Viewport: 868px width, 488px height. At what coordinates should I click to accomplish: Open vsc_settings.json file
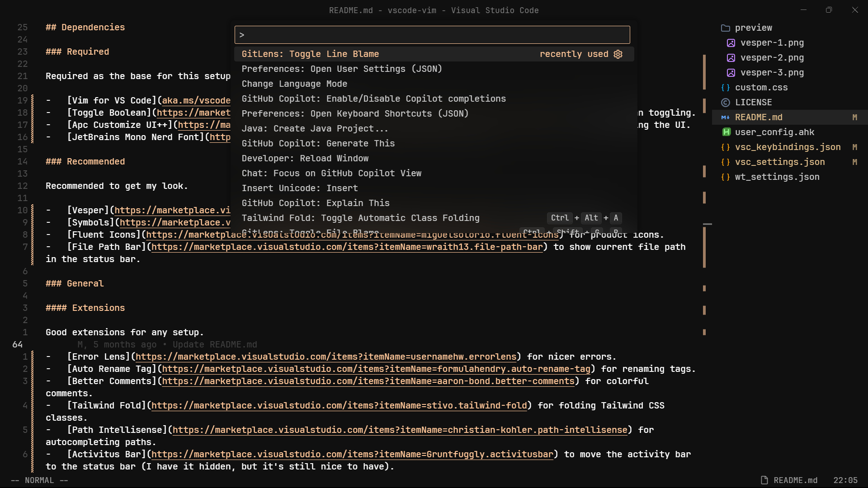pyautogui.click(x=790, y=162)
